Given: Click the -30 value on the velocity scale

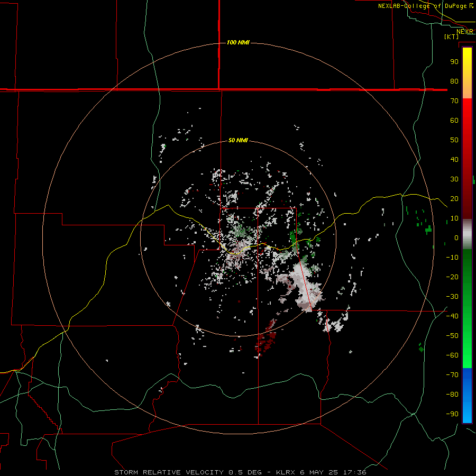Looking at the screenshot, I should pos(452,297).
